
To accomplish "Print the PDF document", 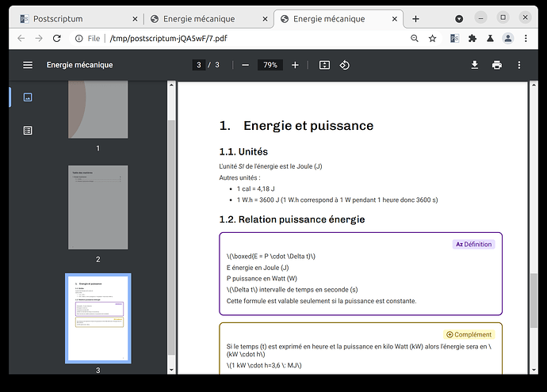I will pos(496,65).
